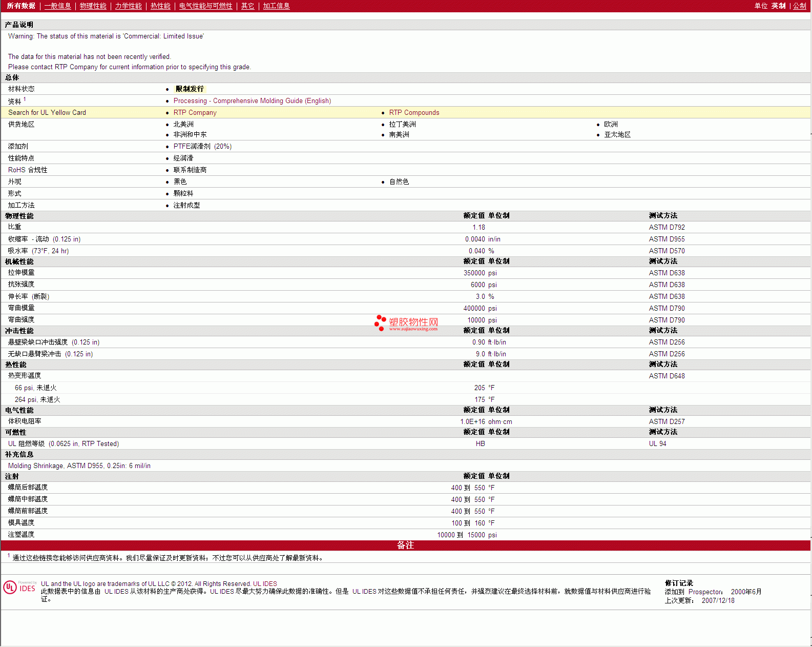Click ASTM D257 test method
Viewport: 812px width, 647px height.
[x=667, y=422]
